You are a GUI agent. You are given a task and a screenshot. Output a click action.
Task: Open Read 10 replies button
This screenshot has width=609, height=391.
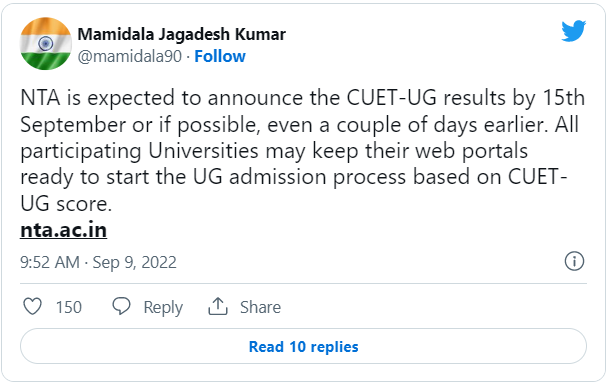tap(303, 346)
